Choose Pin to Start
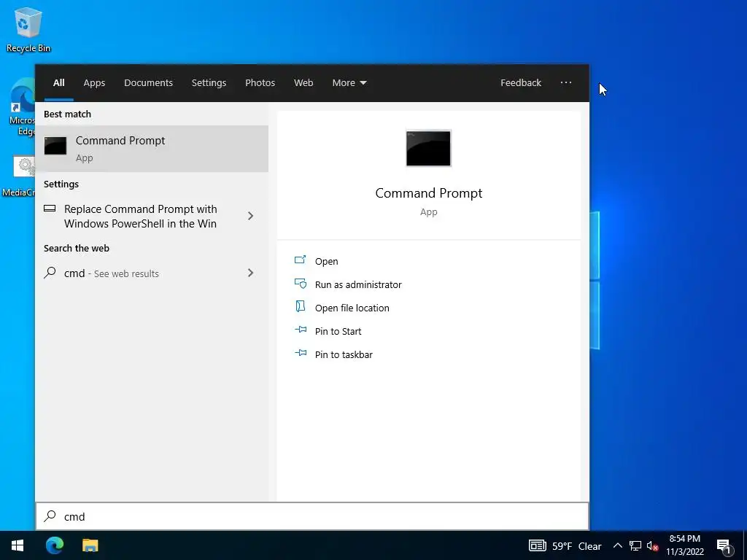The width and height of the screenshot is (747, 560). tap(338, 332)
